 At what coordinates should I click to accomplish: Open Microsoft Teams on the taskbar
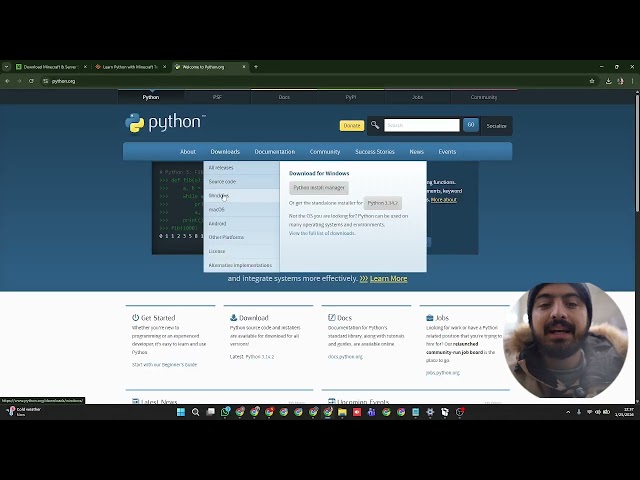371,412
